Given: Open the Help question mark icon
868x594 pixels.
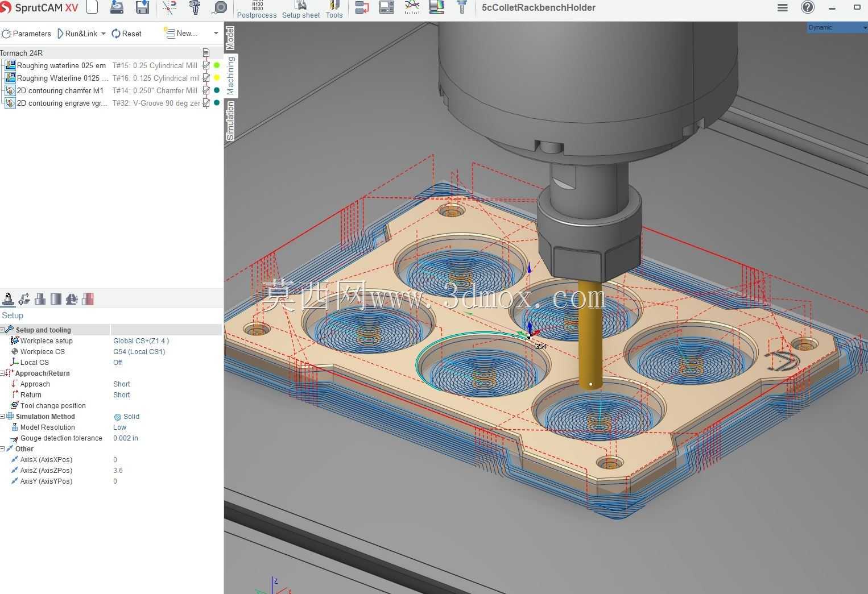Looking at the screenshot, I should click(x=808, y=7).
